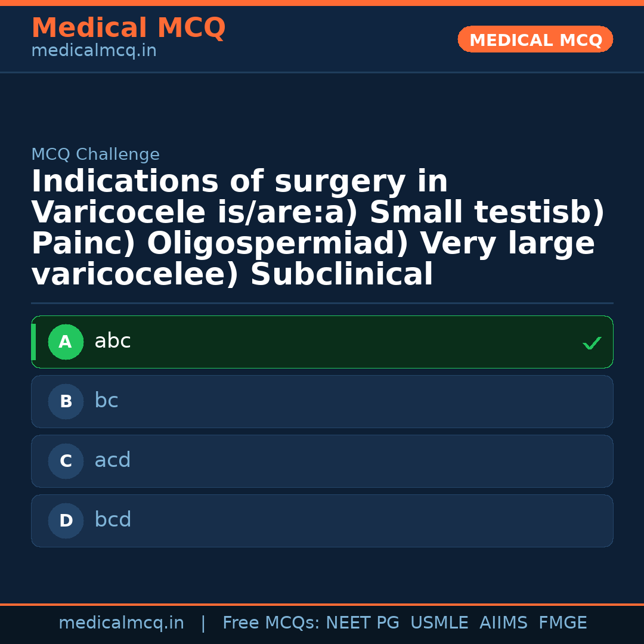Click the orange MEDICAL MCQ badge
The width and height of the screenshot is (644, 644).
click(535, 39)
